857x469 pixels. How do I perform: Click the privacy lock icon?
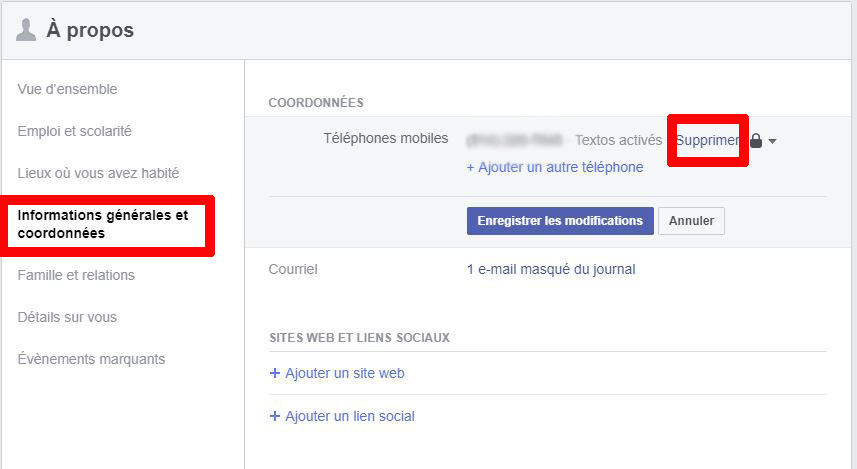[756, 141]
